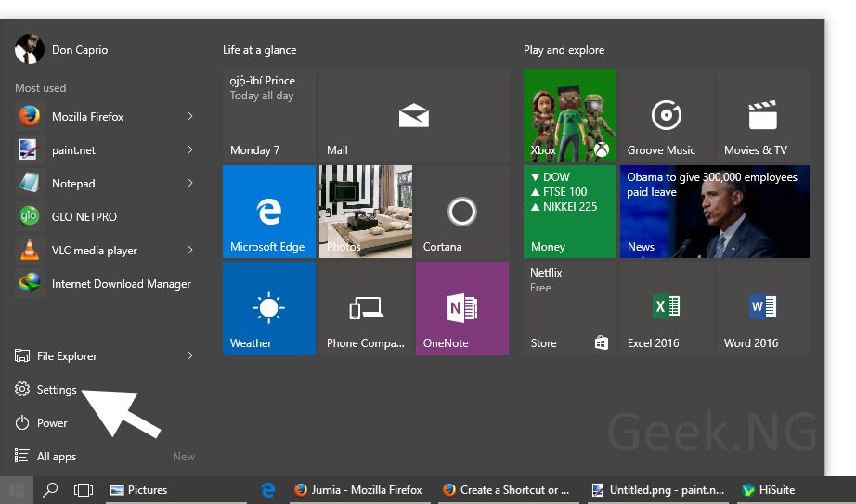Viewport: 856px width, 504px height.
Task: Expand VLC media player jump list arrow
Action: point(190,250)
